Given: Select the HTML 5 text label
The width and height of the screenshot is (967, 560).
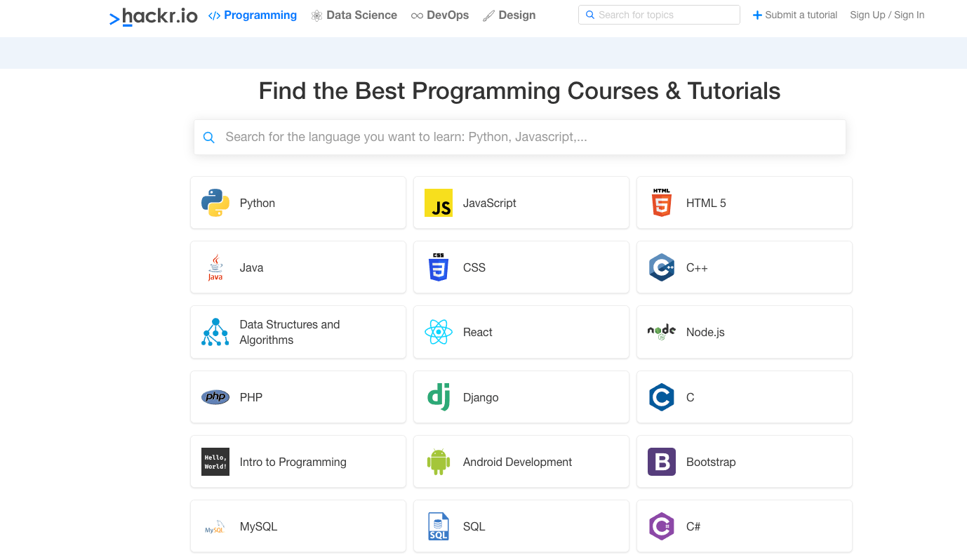Looking at the screenshot, I should [x=706, y=203].
